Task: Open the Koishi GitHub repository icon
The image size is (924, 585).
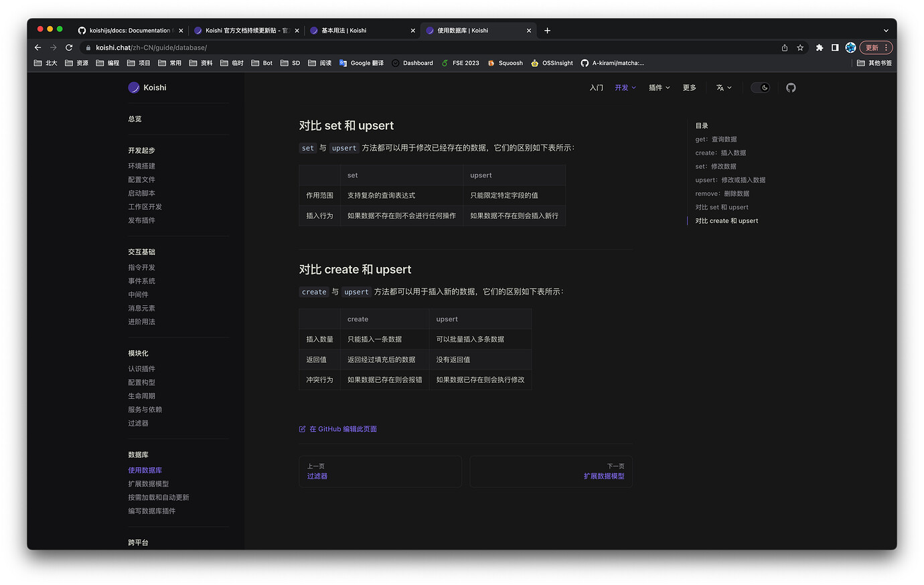Action: pos(791,87)
